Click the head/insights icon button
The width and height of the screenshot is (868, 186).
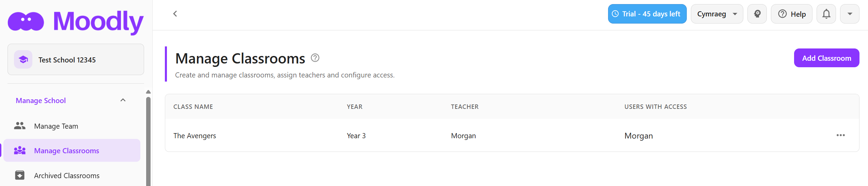[x=757, y=14]
